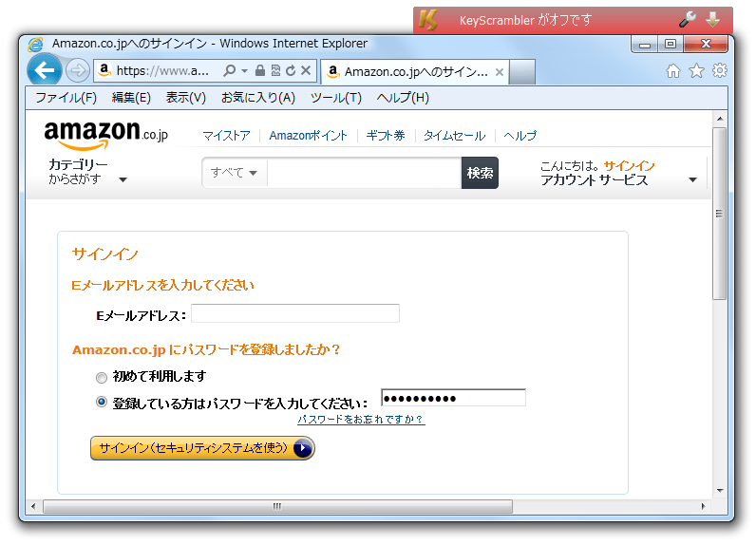The image size is (756, 545).
Task: Click the security padlock icon
Action: pyautogui.click(x=260, y=71)
